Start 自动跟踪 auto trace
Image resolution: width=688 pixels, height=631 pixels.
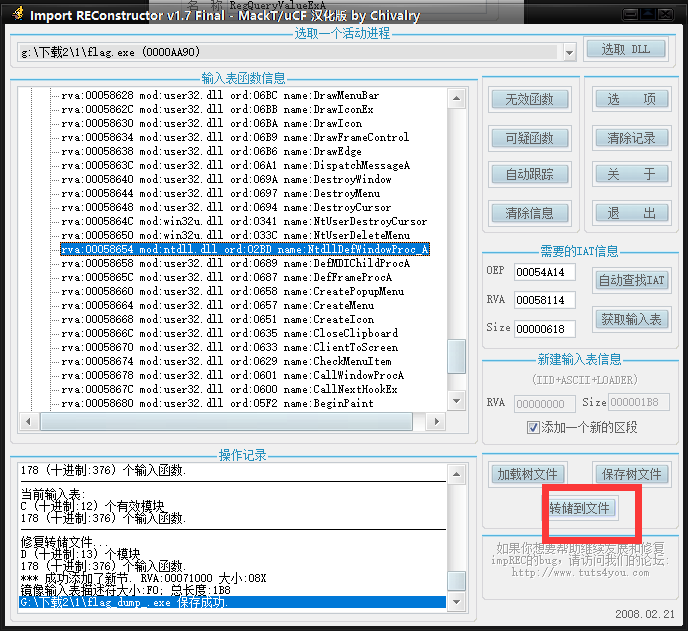click(529, 175)
